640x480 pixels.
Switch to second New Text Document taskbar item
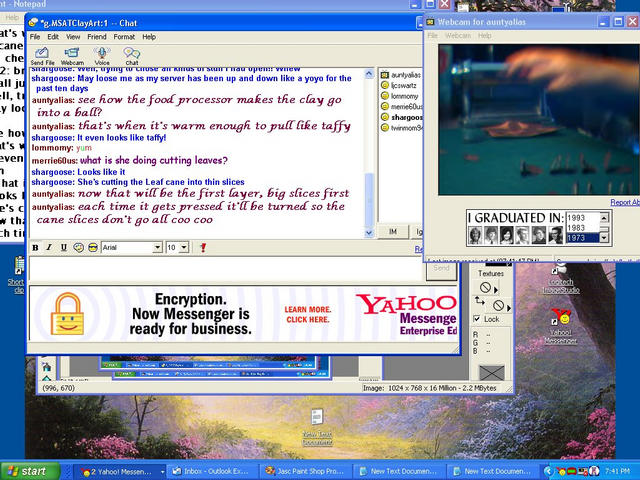click(x=492, y=472)
